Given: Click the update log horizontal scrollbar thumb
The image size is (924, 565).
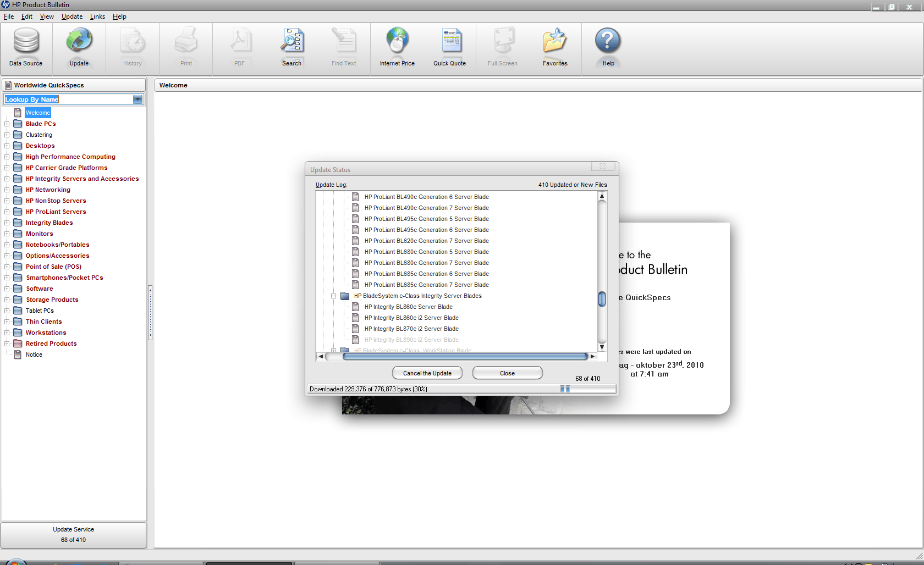Looking at the screenshot, I should tap(465, 356).
